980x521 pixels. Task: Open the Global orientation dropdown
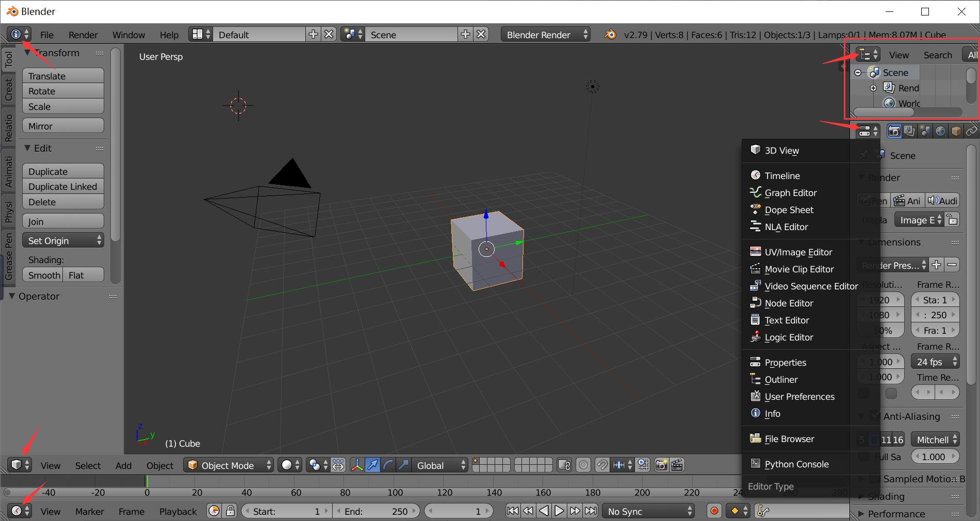(439, 465)
